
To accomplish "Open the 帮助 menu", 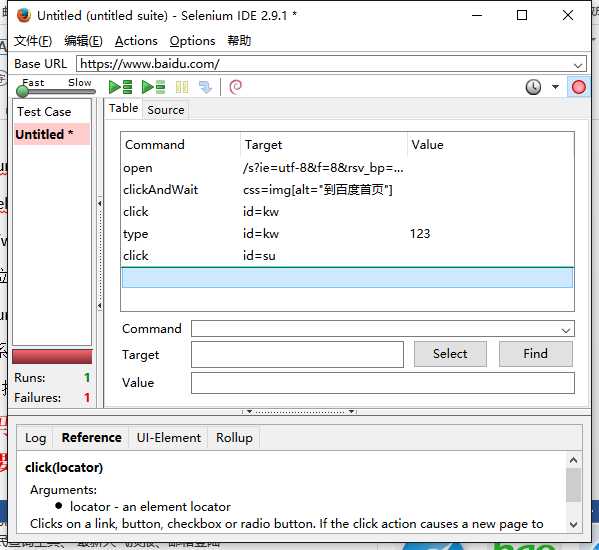I will pyautogui.click(x=239, y=40).
